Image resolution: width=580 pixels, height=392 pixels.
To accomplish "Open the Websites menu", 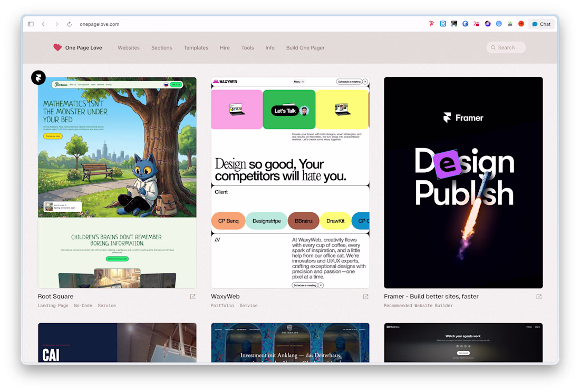I will tap(129, 47).
